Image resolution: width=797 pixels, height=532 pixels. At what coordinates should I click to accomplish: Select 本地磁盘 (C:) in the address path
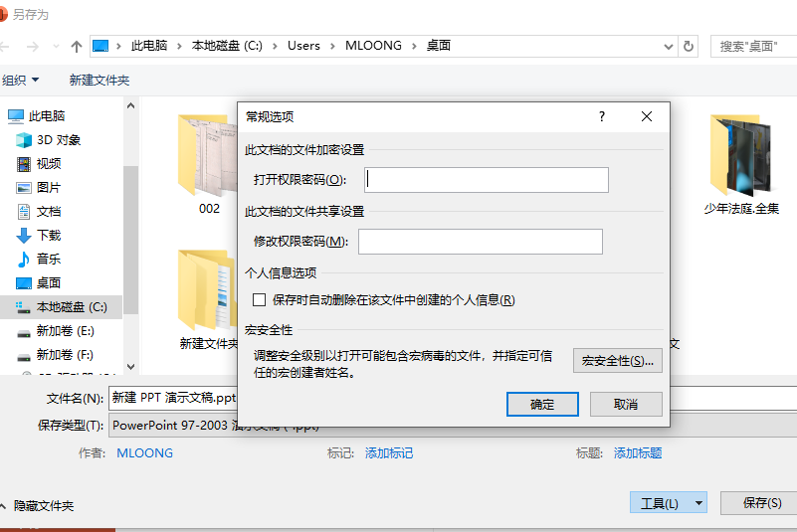(227, 46)
